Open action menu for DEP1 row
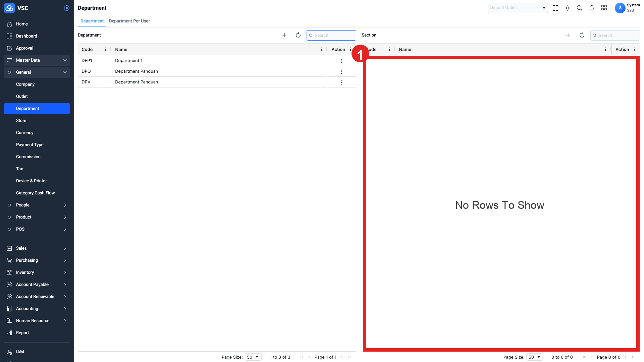 click(x=342, y=61)
